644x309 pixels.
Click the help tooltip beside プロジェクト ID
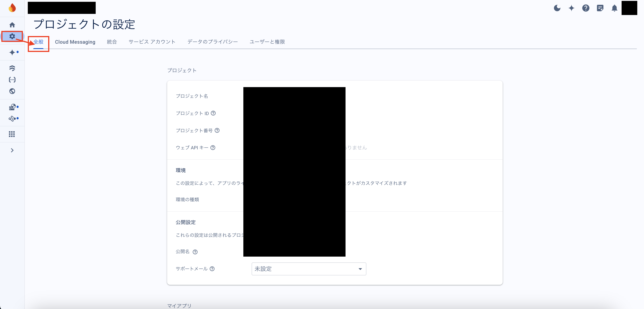pos(213,113)
